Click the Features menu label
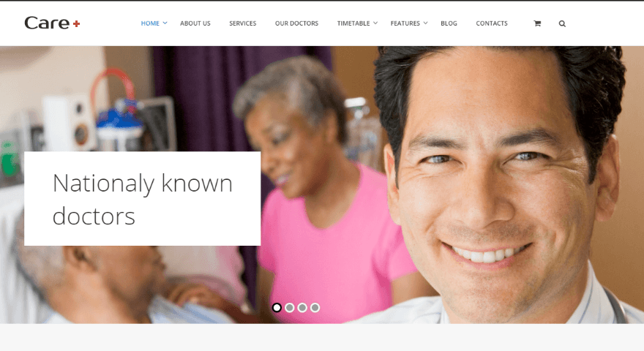644x351 pixels. [x=405, y=23]
